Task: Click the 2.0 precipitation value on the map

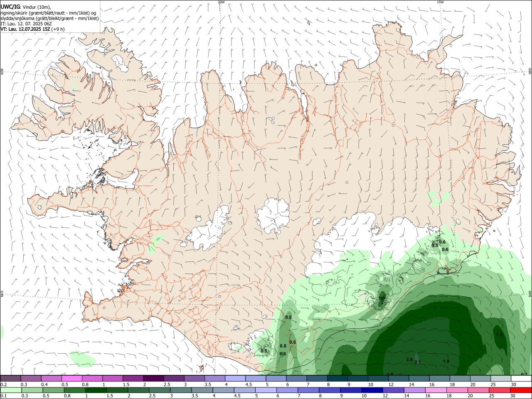Action: [x=409, y=360]
